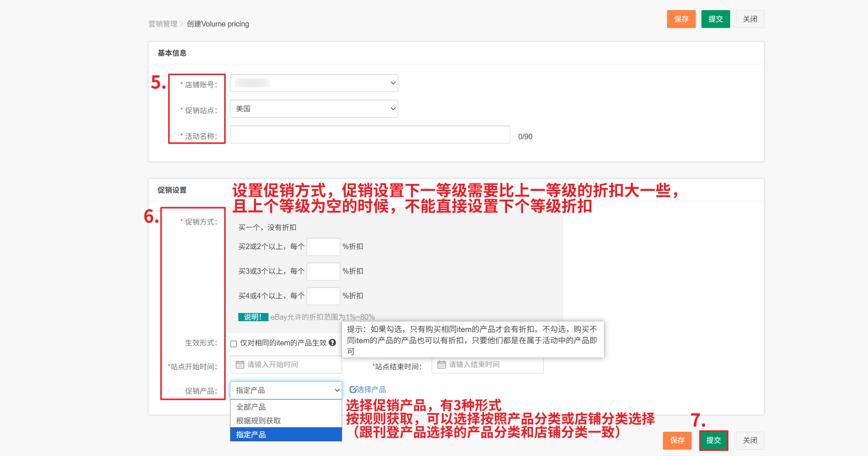Open the 促销站点 dropdown showing 美国

pos(314,109)
